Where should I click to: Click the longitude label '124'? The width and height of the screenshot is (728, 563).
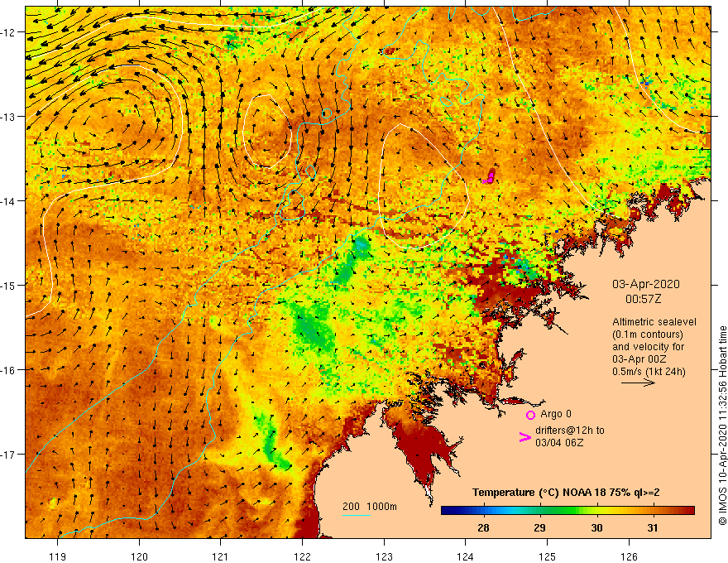click(x=465, y=556)
